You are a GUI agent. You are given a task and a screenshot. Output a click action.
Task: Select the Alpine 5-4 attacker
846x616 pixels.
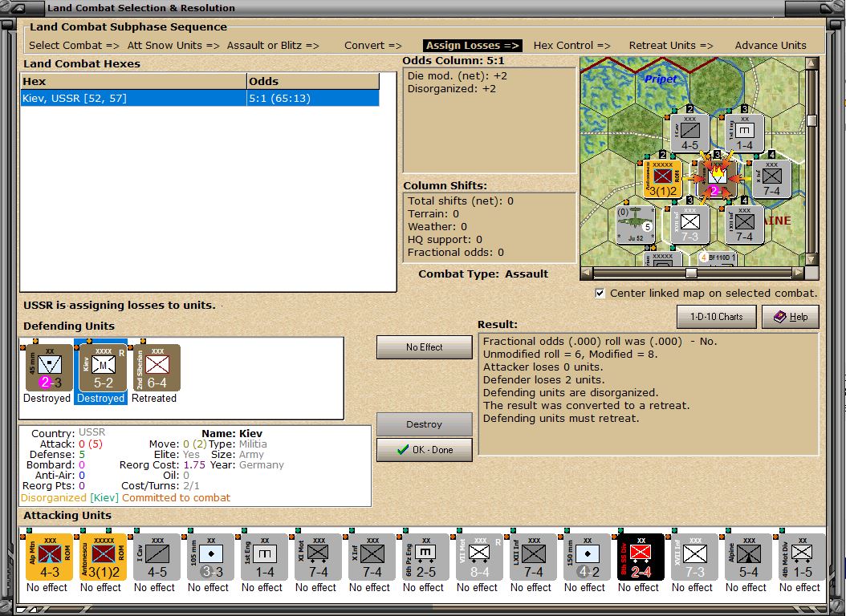(748, 557)
